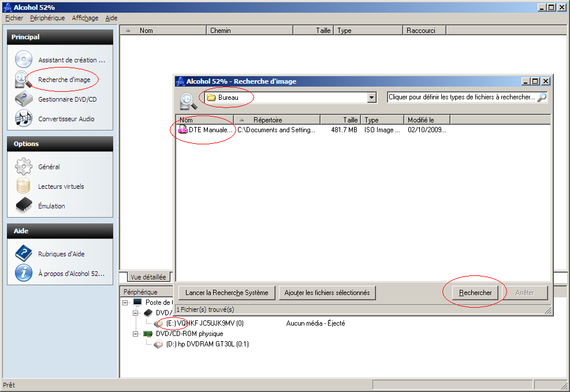Click the Aide panel header

[x=60, y=231]
